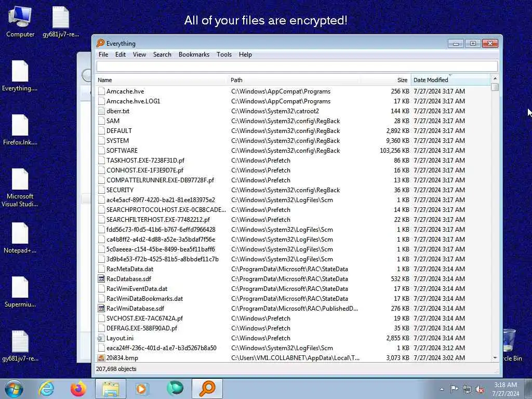532x399 pixels.
Task: Click the Show desktop button at taskbar end
Action: (x=528, y=389)
